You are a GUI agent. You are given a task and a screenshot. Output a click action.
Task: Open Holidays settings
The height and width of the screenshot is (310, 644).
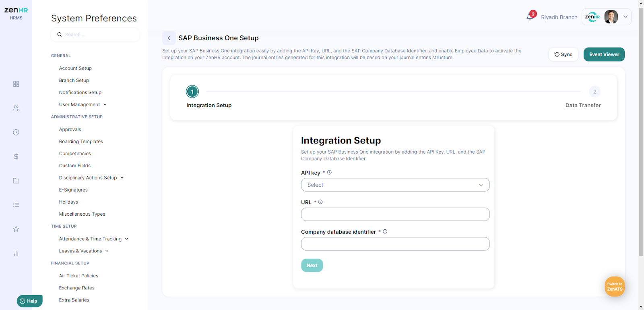tap(68, 202)
